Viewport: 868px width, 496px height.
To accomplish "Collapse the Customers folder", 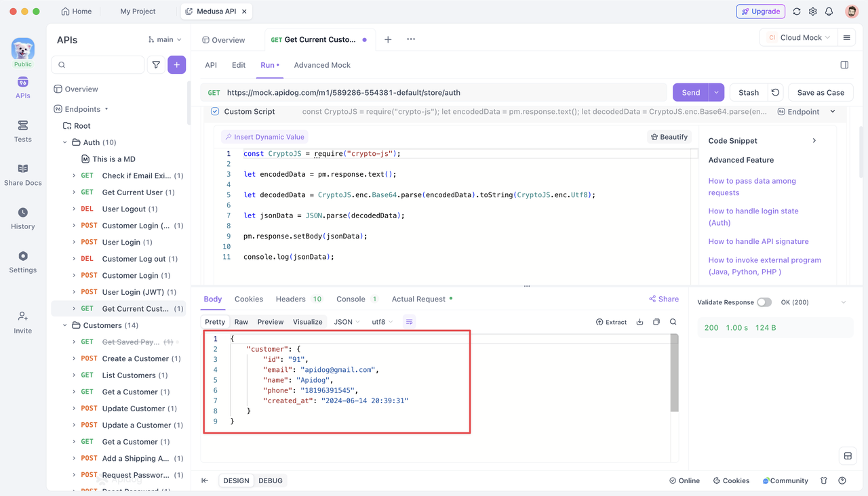I will click(x=65, y=325).
